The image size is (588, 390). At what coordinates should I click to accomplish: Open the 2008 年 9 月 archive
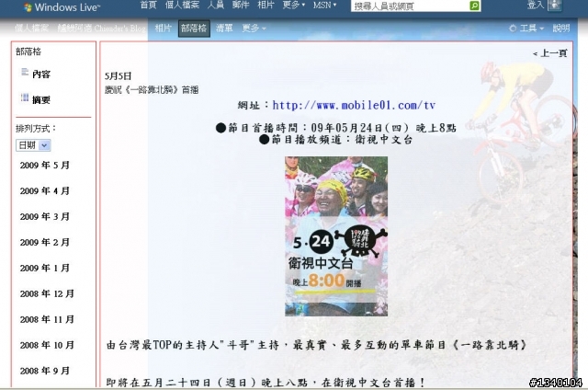(45, 371)
